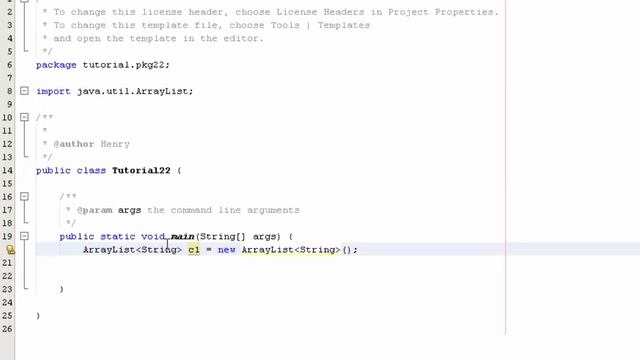This screenshot has width=640, height=360.
Task: Collapse the import fold on line 8
Action: (24, 91)
